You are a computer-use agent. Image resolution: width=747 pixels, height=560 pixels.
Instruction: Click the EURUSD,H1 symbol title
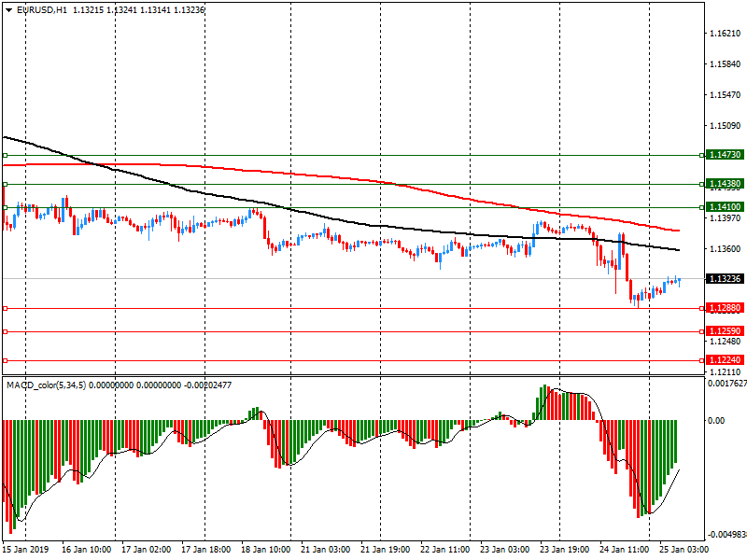(41, 10)
